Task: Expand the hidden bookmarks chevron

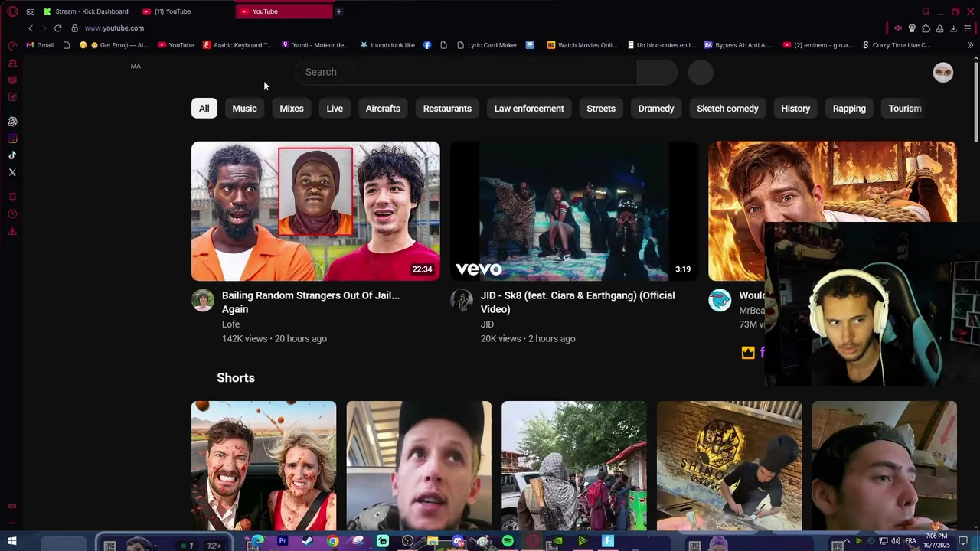Action: coord(970,45)
